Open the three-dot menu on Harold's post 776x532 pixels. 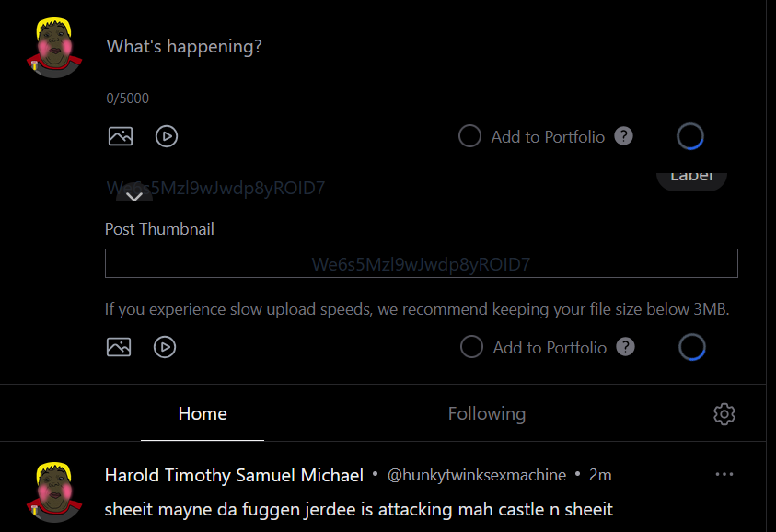click(724, 474)
